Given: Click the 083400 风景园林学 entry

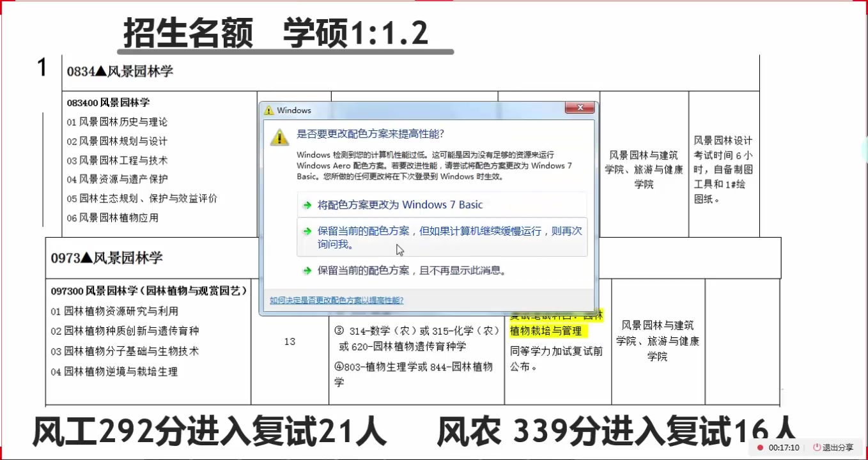Looking at the screenshot, I should pos(108,102).
